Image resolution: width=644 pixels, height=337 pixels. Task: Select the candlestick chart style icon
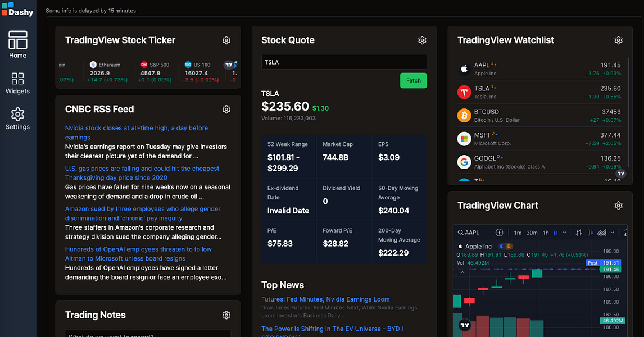click(x=590, y=233)
